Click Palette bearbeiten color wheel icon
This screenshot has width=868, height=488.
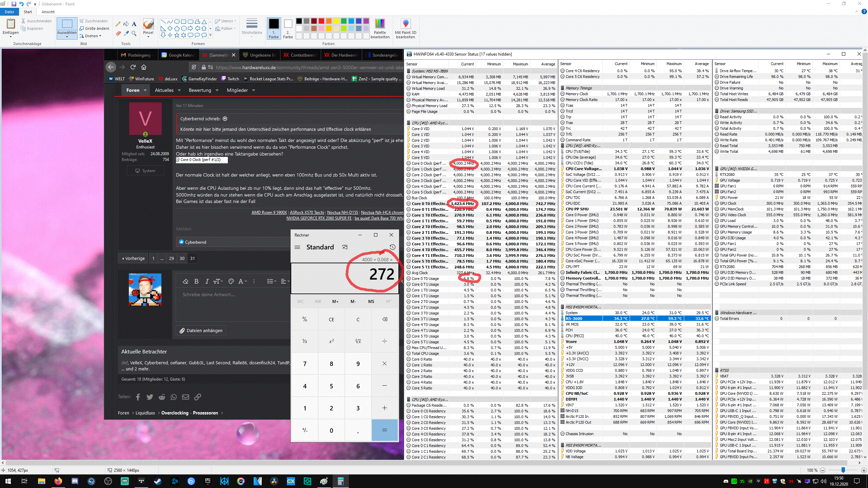pyautogui.click(x=380, y=24)
